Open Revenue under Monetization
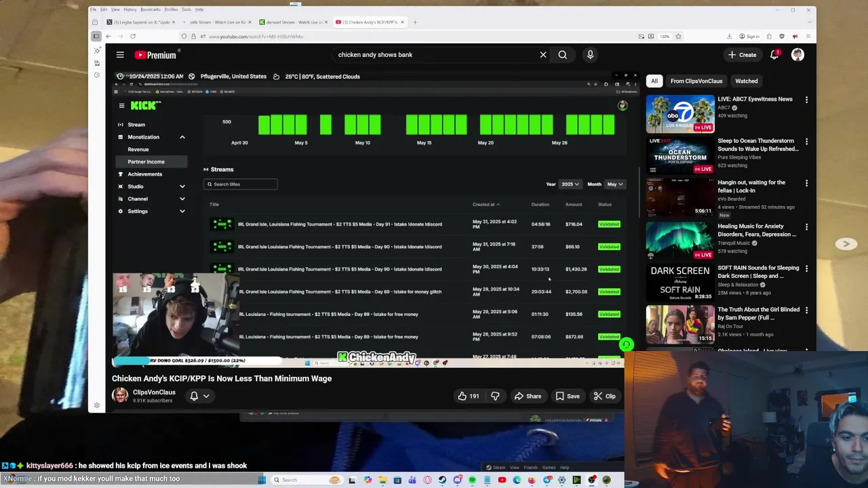The image size is (868, 488). coord(138,150)
